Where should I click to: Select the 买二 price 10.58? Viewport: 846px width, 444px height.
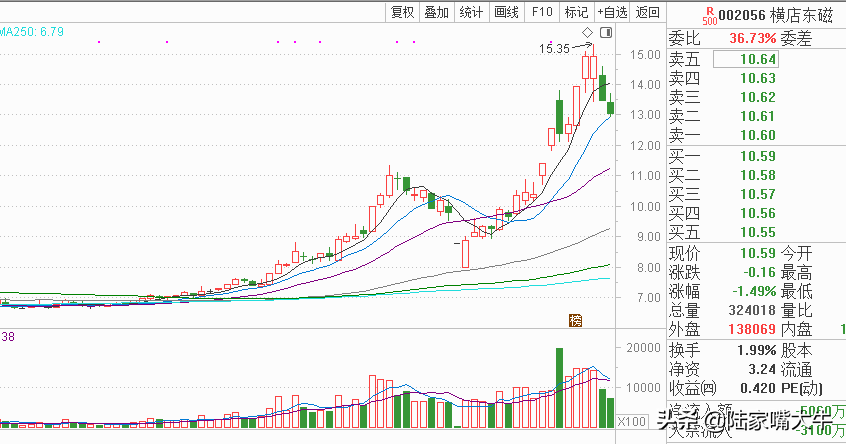(x=758, y=175)
